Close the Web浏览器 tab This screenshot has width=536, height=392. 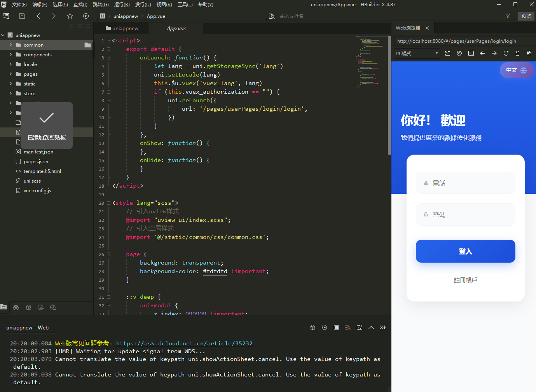(427, 28)
